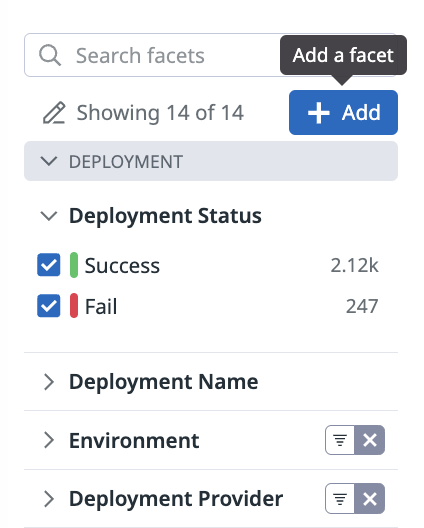This screenshot has width=424, height=528.
Task: Collapse the Deployment Status facet
Action: tap(49, 216)
